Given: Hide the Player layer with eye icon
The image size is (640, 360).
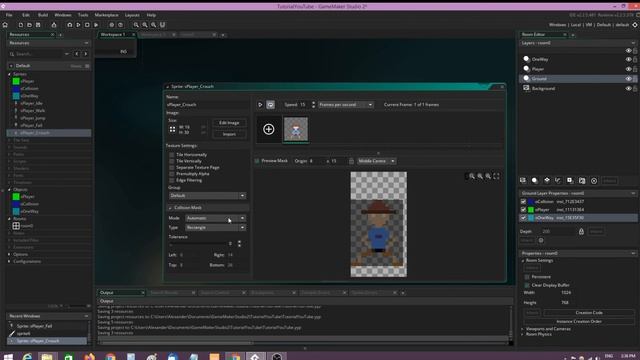Looking at the screenshot, I should tap(628, 69).
